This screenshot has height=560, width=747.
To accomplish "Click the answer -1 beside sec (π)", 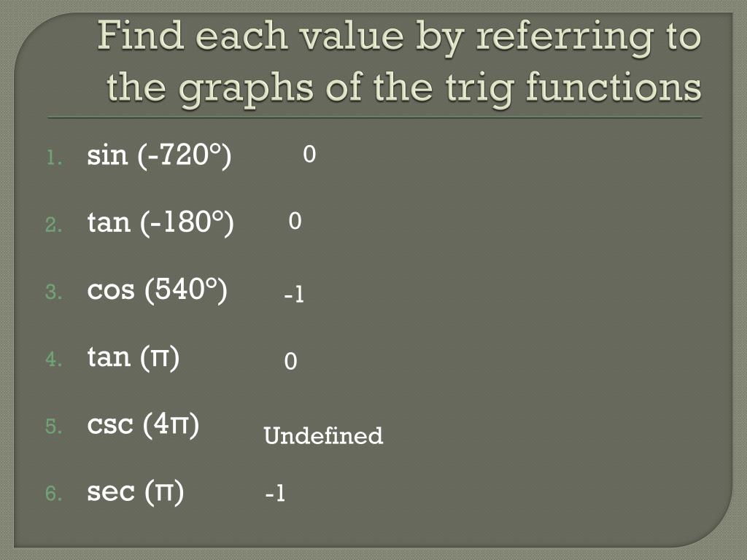I will (x=275, y=495).
